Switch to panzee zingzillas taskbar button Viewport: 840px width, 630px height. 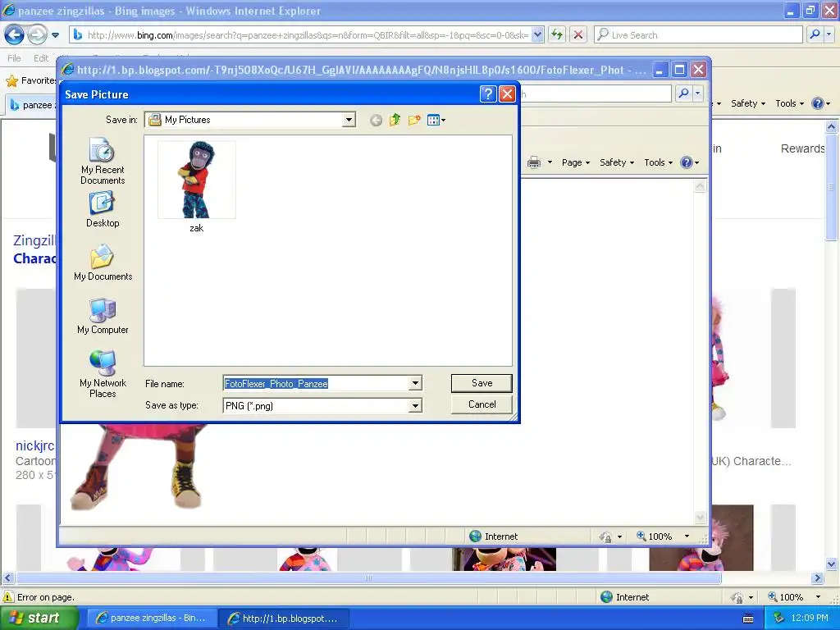pyautogui.click(x=152, y=619)
